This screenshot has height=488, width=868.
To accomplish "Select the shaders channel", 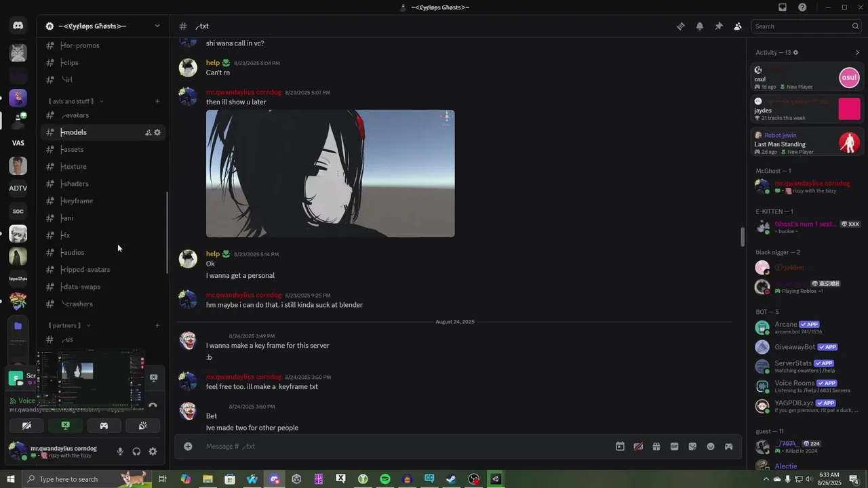I will pos(103,184).
